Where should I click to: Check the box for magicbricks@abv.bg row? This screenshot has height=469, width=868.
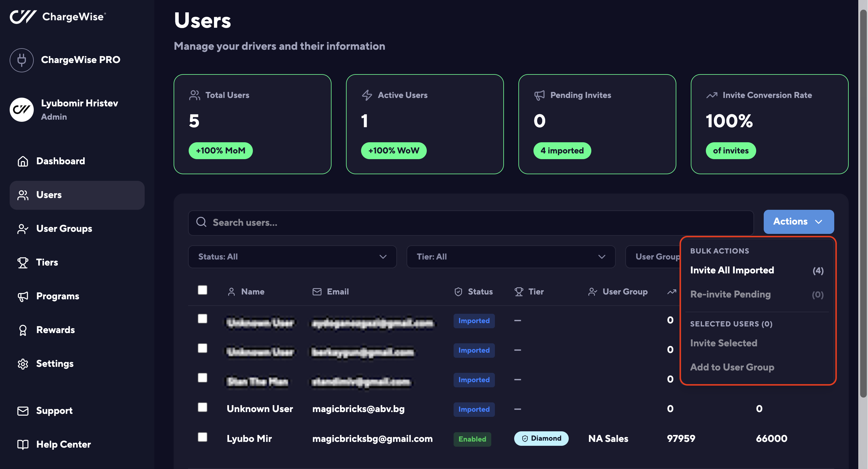(x=202, y=407)
